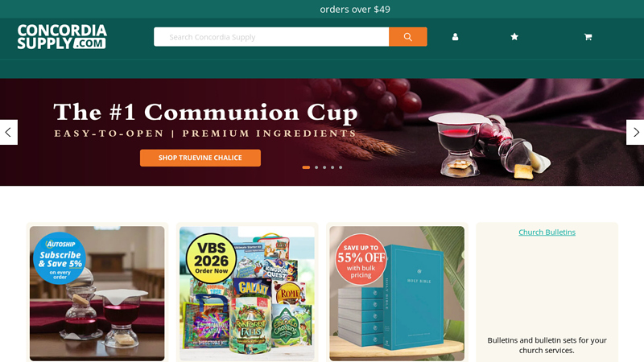This screenshot has width=644, height=362.
Task: Select the first carousel indicator dot
Action: (306, 167)
